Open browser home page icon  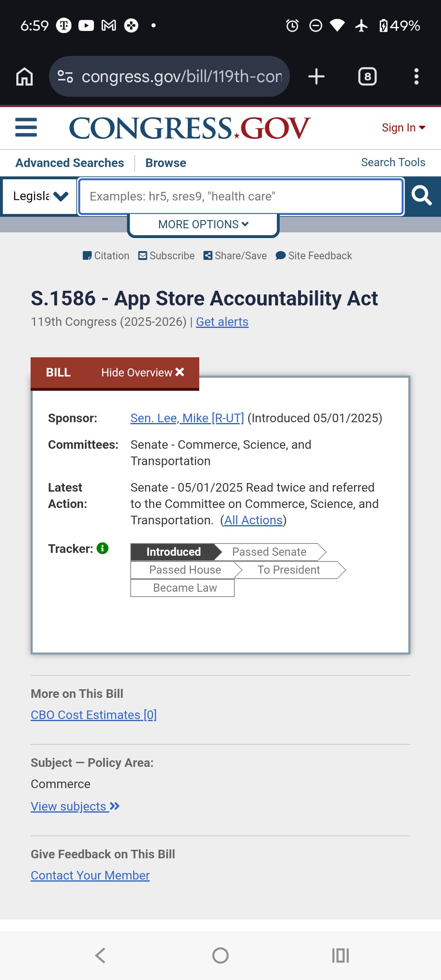click(x=24, y=76)
